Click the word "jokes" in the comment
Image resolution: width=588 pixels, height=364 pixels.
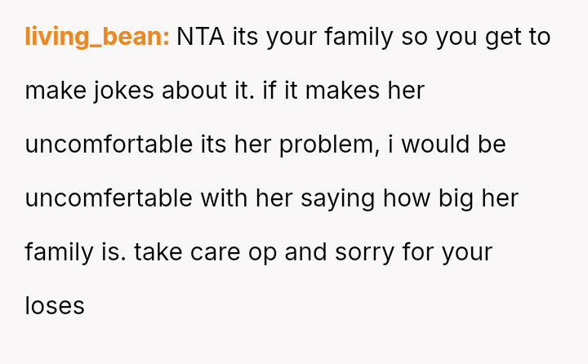point(121,91)
